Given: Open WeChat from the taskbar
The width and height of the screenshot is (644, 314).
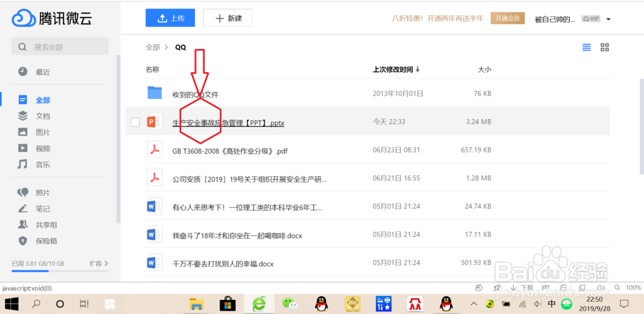Looking at the screenshot, I should [290, 304].
